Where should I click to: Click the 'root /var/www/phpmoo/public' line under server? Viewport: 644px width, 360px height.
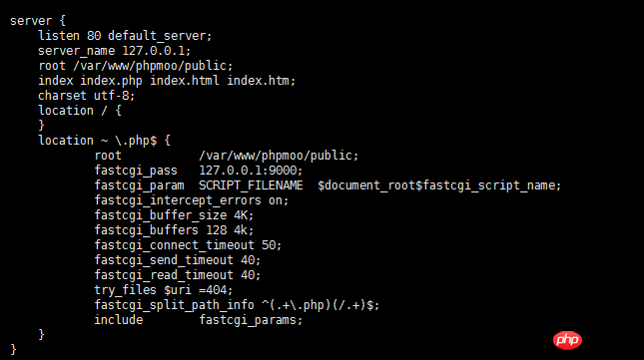136,66
